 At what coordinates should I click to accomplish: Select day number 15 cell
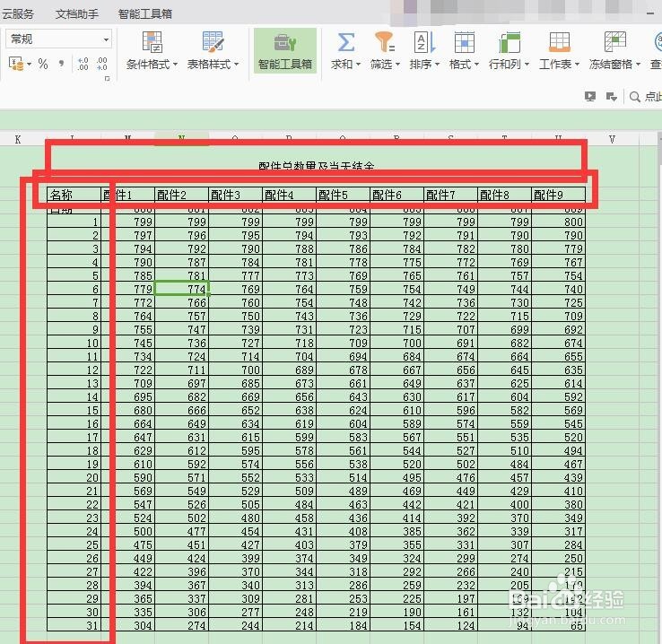click(74, 410)
